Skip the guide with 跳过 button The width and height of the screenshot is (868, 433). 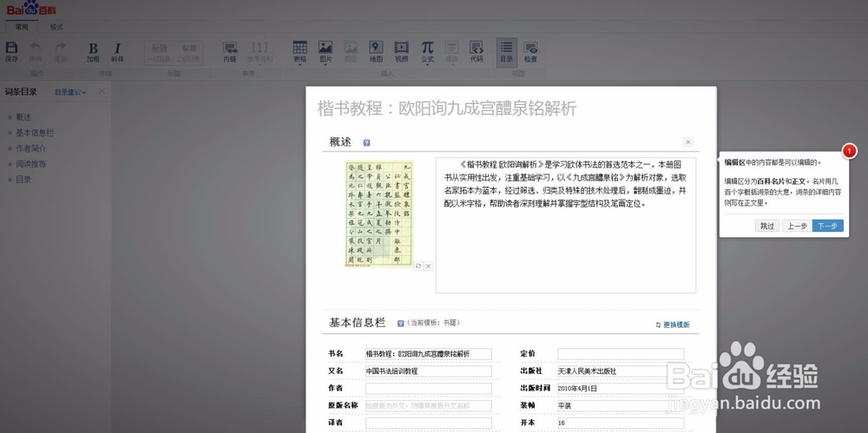pyautogui.click(x=766, y=226)
